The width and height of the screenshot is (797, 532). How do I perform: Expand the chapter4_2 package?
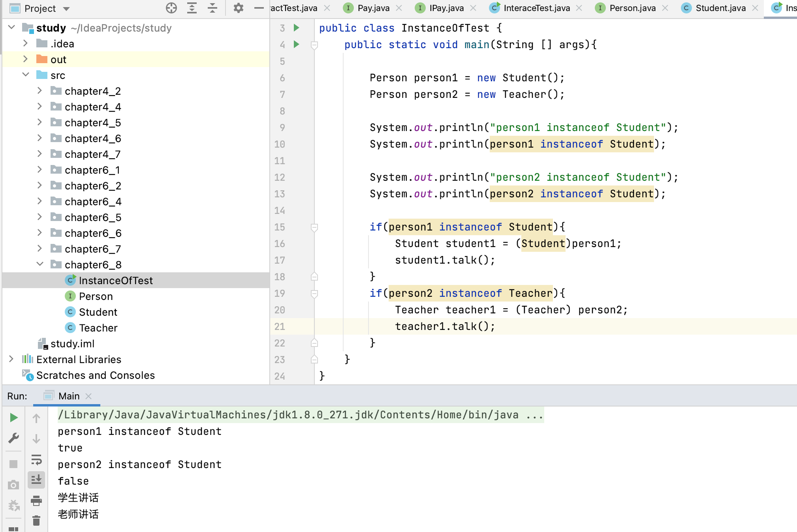coord(39,91)
